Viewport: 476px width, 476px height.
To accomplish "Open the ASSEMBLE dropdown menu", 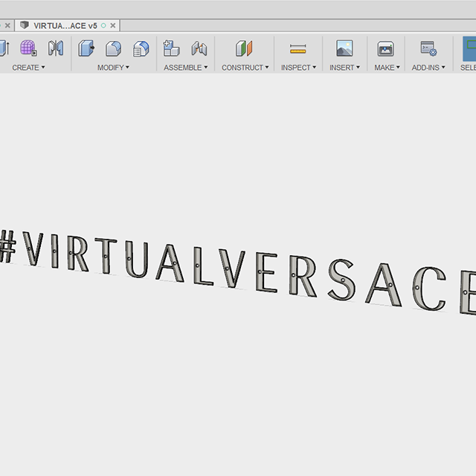I will [x=186, y=68].
